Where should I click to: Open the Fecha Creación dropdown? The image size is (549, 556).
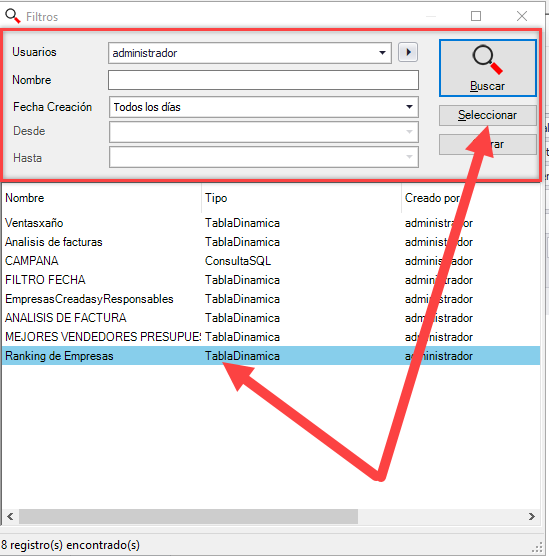pyautogui.click(x=409, y=107)
